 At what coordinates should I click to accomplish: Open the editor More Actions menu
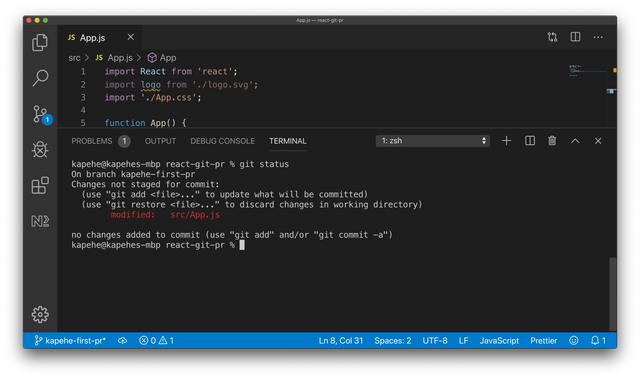pos(598,37)
